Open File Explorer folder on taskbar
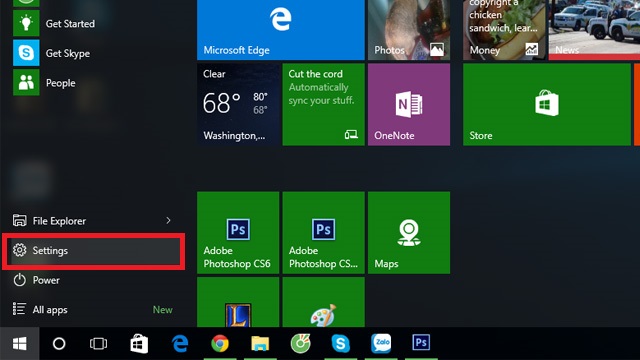 click(260, 343)
